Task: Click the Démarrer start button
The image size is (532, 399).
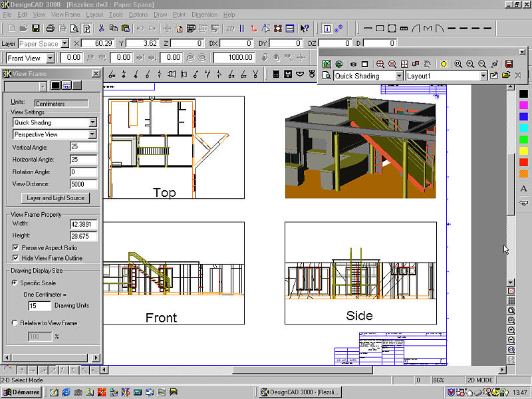Action: pos(21,392)
